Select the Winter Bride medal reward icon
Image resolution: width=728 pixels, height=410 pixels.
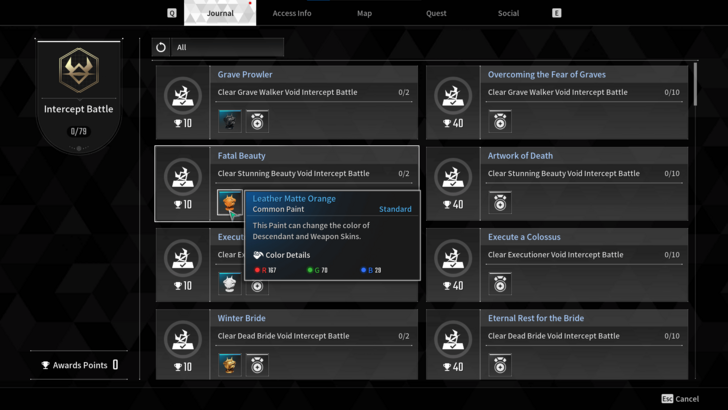click(x=257, y=365)
